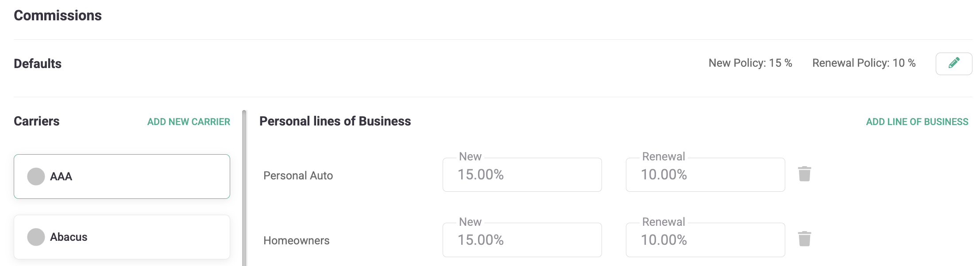The height and width of the screenshot is (266, 980).
Task: Edit default commissions with the pencil icon
Action: point(953,64)
